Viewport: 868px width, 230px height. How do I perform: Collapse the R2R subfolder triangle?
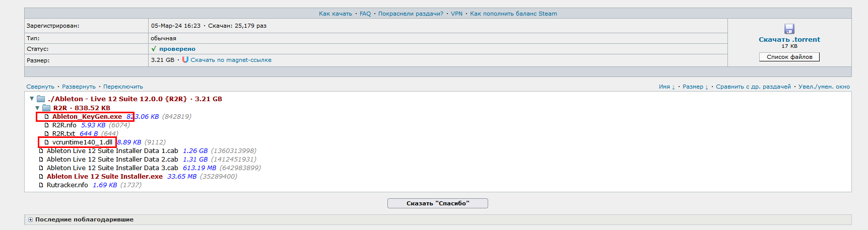pos(37,108)
